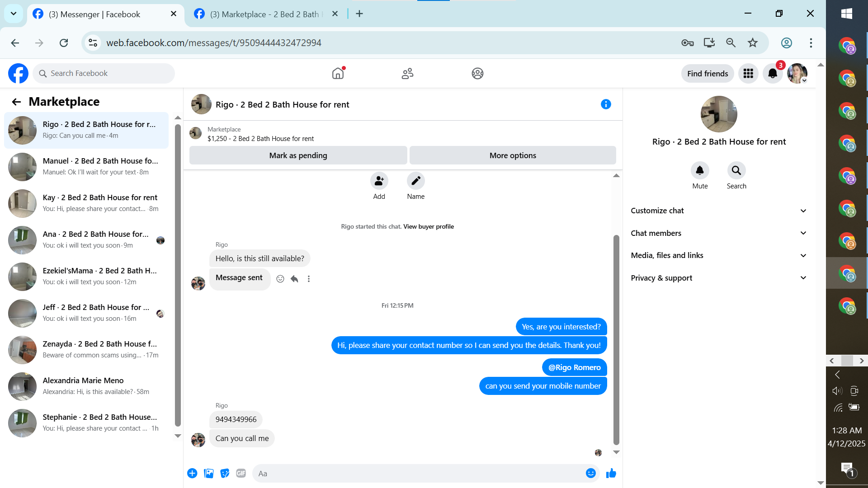Go back using the Marketplace back arrow
This screenshot has height=488, width=868.
(x=16, y=102)
